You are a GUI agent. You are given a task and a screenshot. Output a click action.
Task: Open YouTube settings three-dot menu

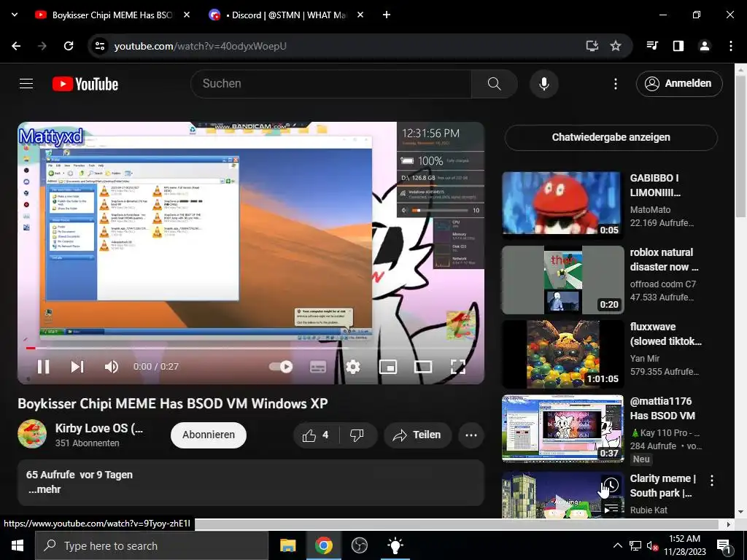(x=616, y=84)
